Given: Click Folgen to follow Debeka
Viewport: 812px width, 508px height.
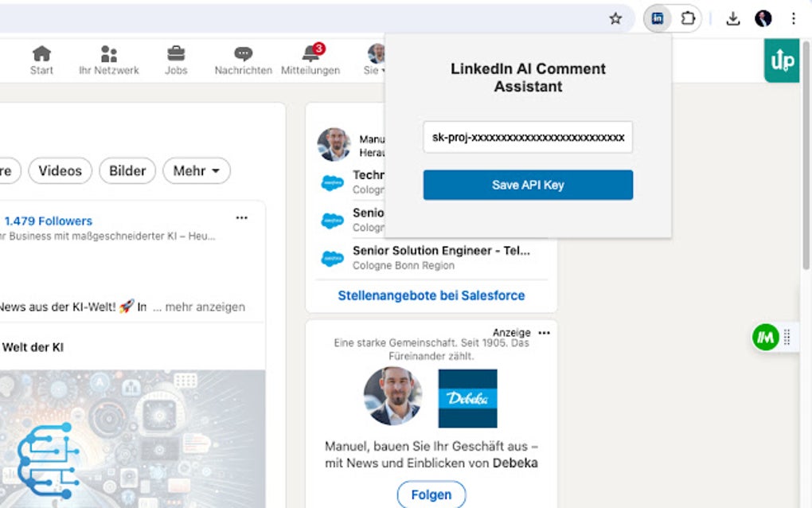Looking at the screenshot, I should click(431, 494).
